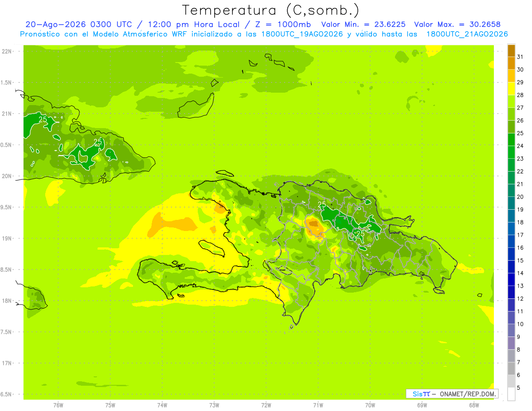Click legend value '12' on color bar
Viewport: 532px width, 411px height.
(520, 298)
